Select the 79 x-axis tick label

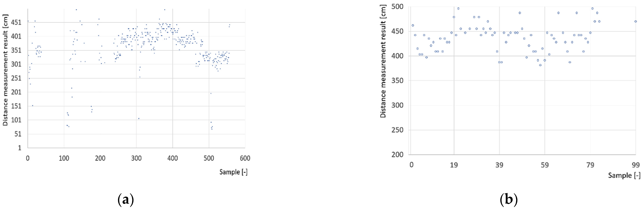pos(590,165)
